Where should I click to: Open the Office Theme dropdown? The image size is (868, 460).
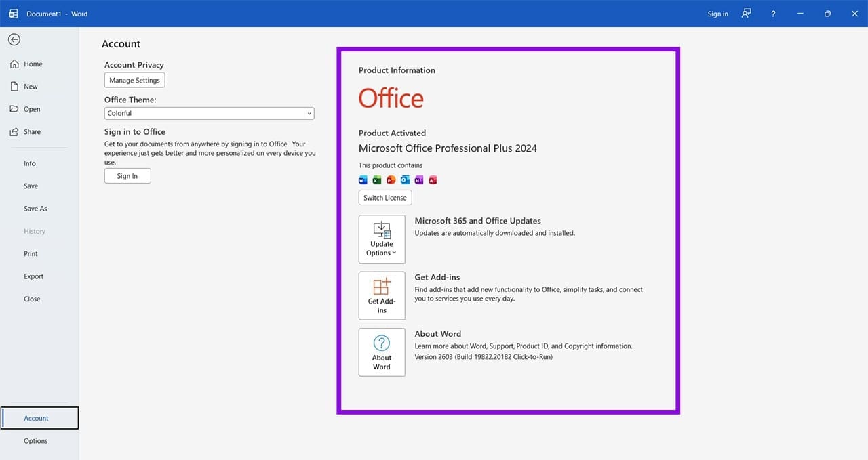tap(209, 114)
